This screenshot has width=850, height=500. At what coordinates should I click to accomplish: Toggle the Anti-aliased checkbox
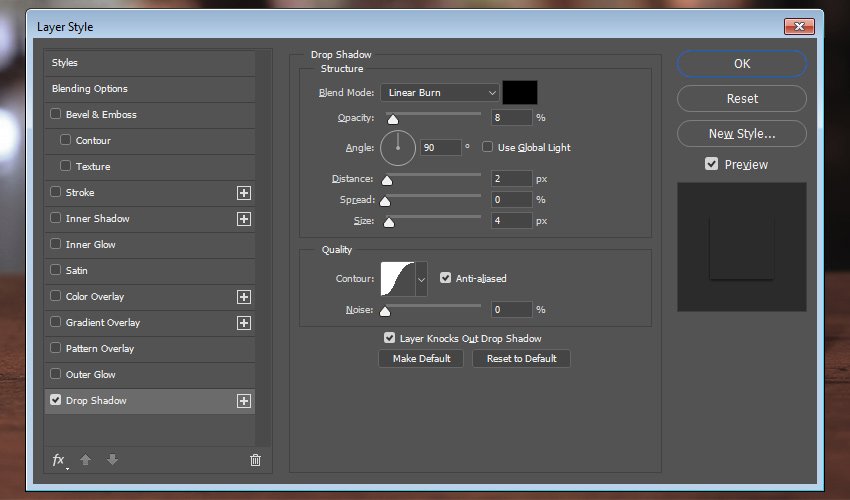[445, 278]
